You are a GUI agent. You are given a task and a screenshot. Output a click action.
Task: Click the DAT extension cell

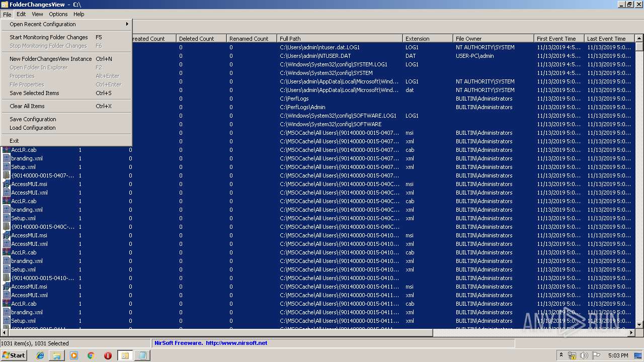(x=411, y=56)
